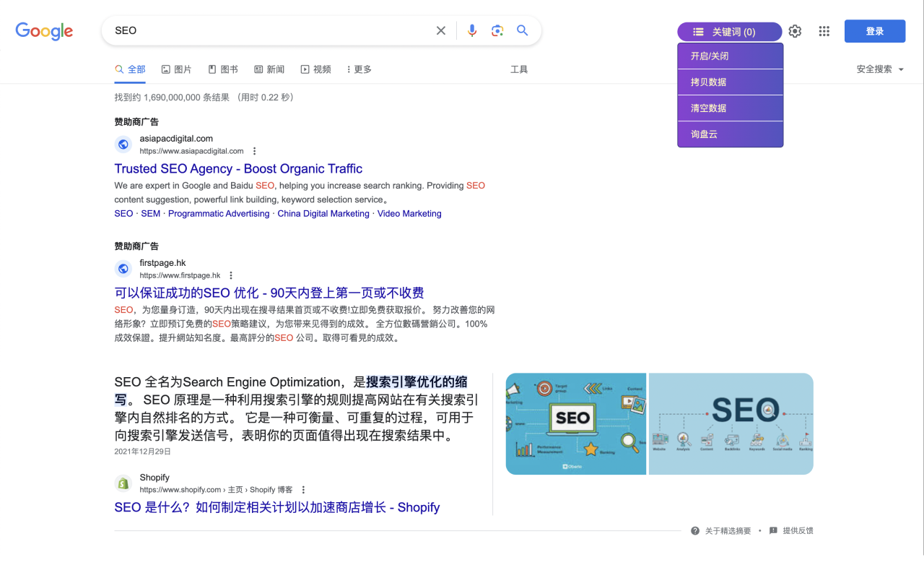Toggle 开启/关闭 in keyword menu
This screenshot has height=578, width=924.
pyautogui.click(x=730, y=56)
